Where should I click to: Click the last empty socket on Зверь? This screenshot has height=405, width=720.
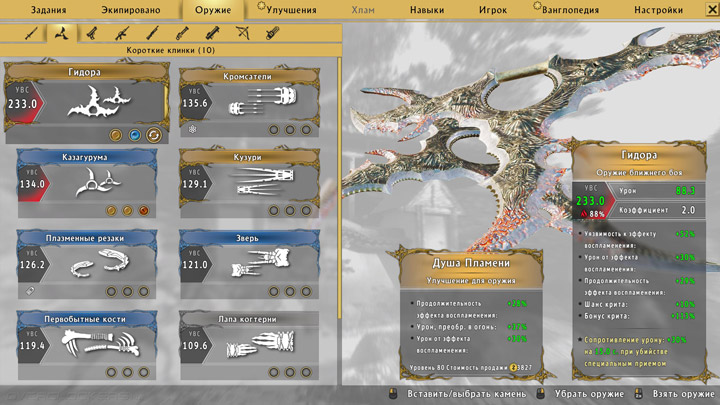pos(306,292)
